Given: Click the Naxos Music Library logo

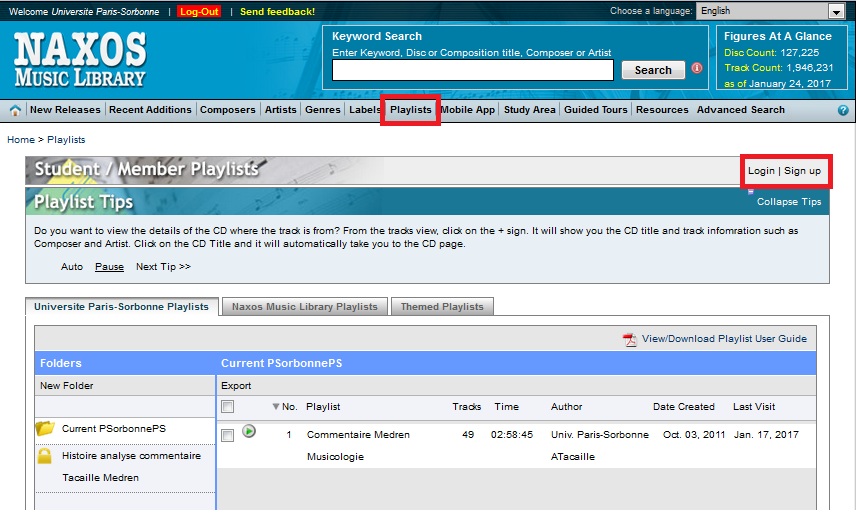Looking at the screenshot, I should 80,59.
